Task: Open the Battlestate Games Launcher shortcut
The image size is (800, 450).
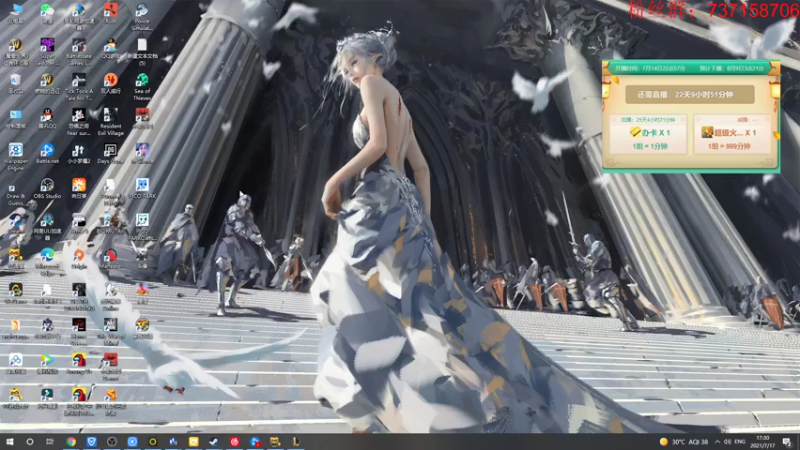Action: [x=79, y=51]
